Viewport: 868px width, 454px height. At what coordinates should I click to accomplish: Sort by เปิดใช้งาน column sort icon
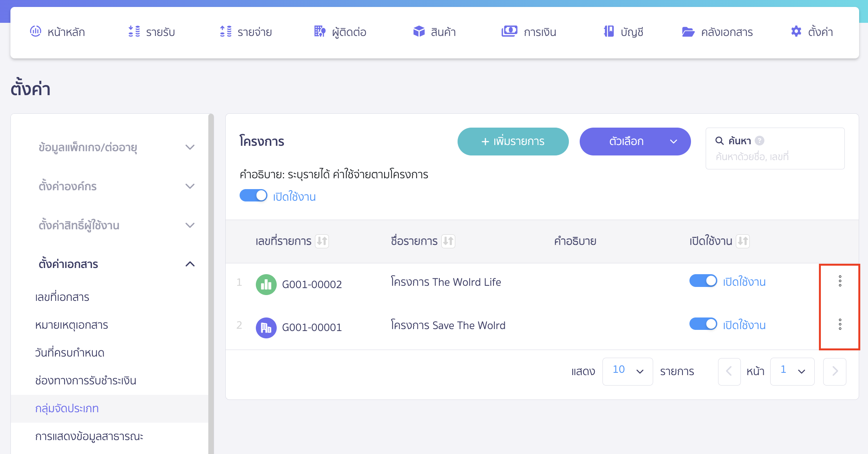743,241
